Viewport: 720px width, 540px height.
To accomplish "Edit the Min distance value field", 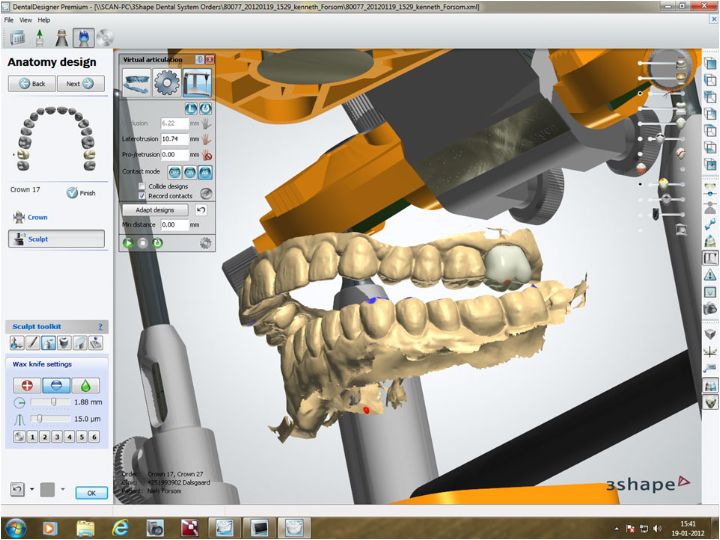I will click(175, 225).
